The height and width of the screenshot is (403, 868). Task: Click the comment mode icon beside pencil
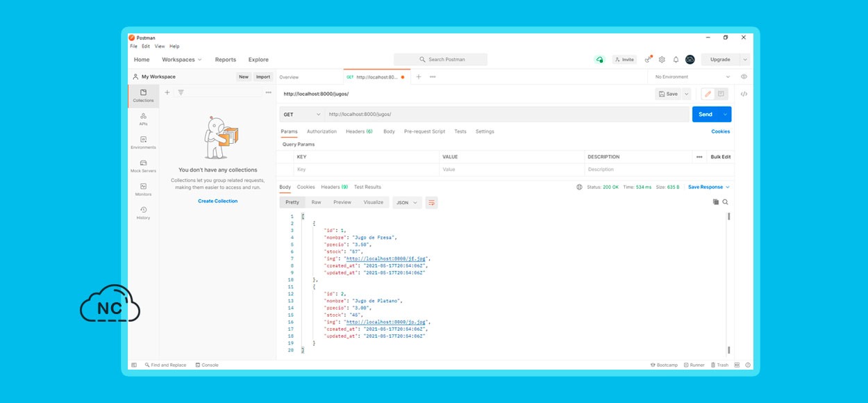click(x=721, y=94)
